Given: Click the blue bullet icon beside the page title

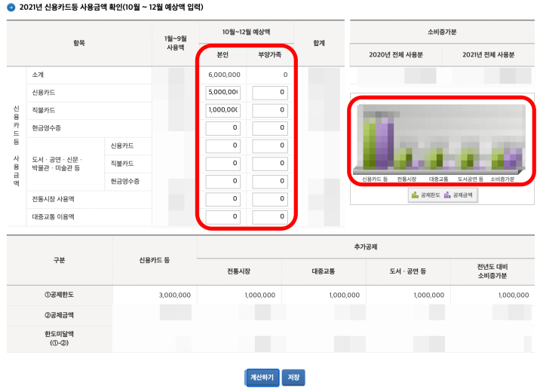Looking at the screenshot, I should (x=11, y=8).
